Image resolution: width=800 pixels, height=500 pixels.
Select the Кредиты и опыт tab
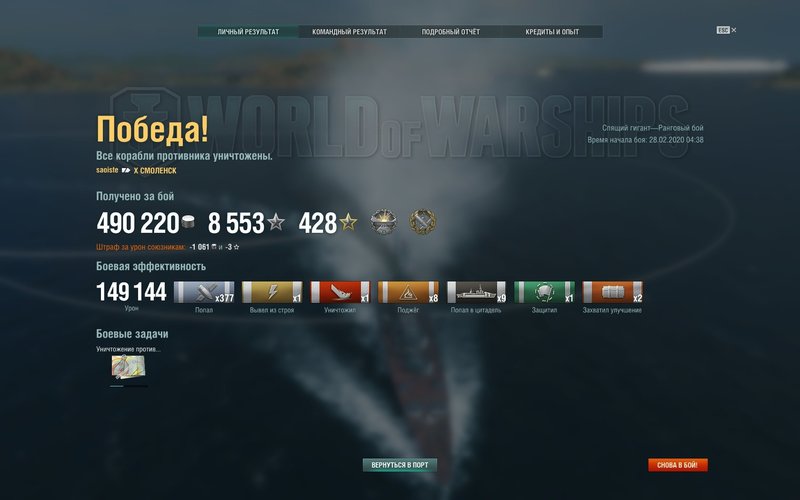(x=552, y=32)
